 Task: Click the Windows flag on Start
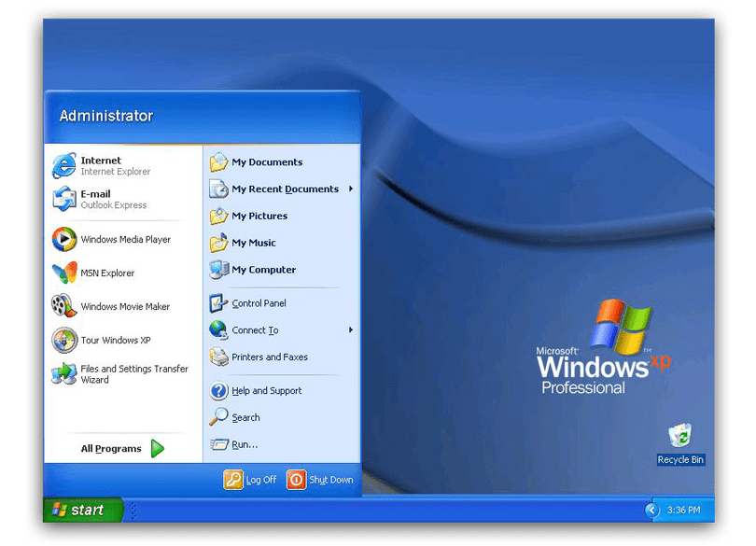(60, 510)
